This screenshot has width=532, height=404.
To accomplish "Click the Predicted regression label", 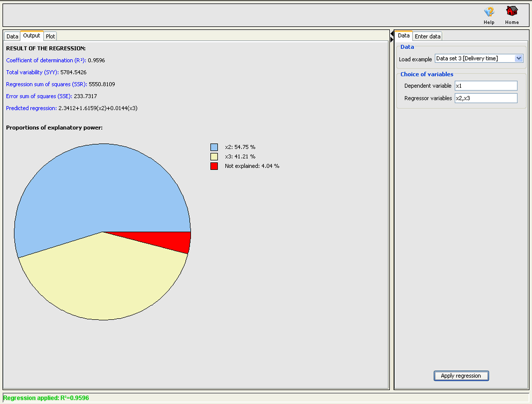I will click(31, 108).
